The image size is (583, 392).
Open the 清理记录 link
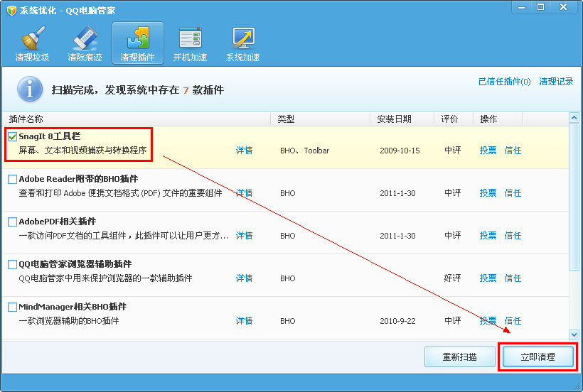pyautogui.click(x=556, y=82)
